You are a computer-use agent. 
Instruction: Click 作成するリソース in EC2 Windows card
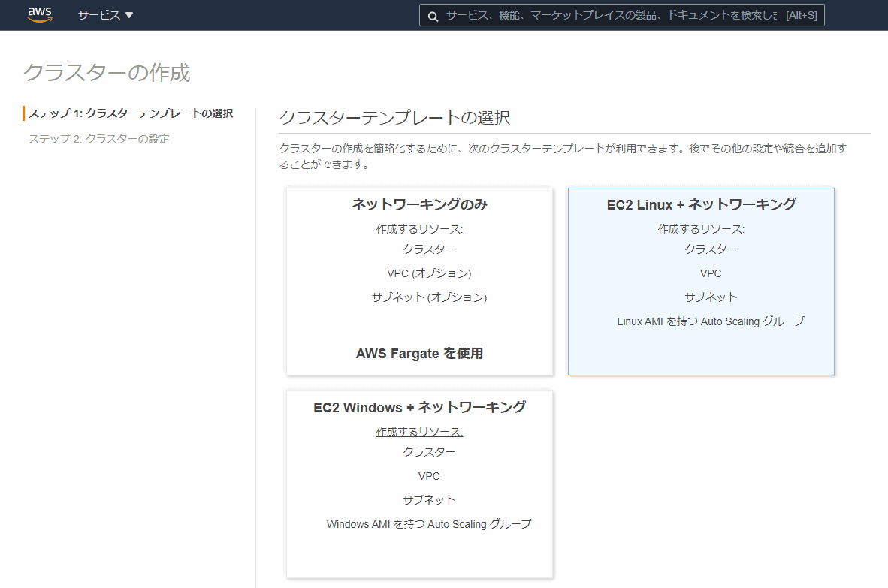click(420, 431)
